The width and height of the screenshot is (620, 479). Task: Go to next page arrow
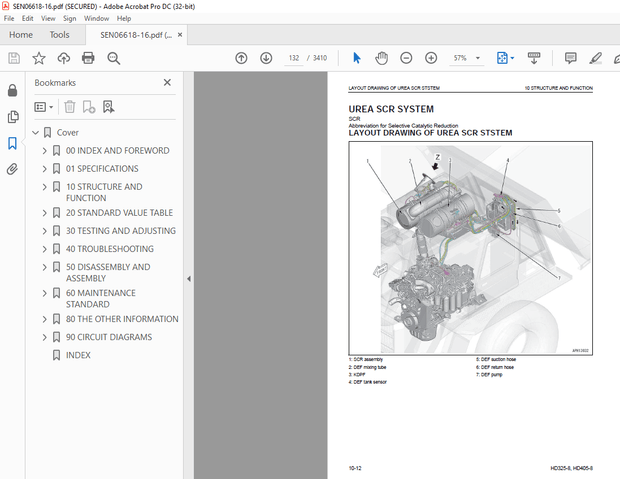[266, 58]
